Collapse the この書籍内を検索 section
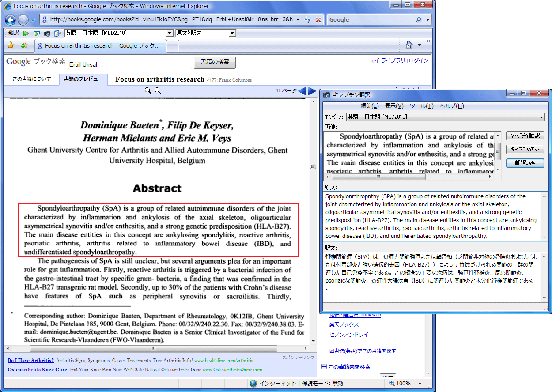The image size is (552, 392). [324, 367]
